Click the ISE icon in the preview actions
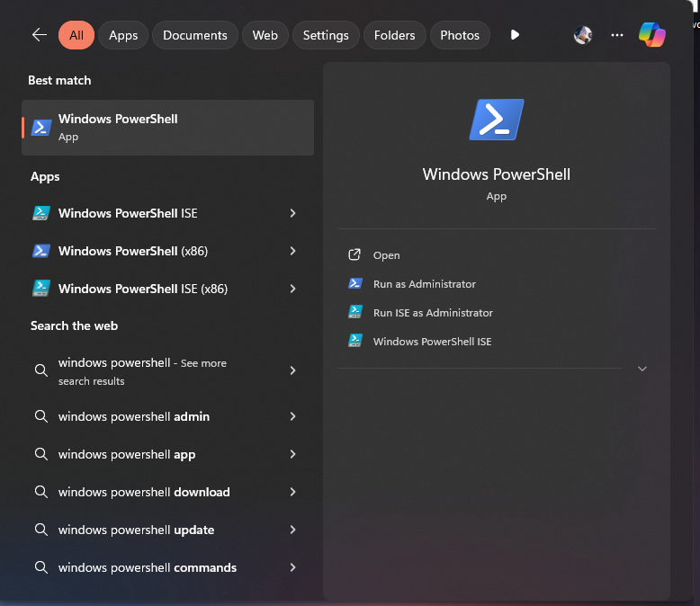The image size is (700, 606). (x=355, y=341)
